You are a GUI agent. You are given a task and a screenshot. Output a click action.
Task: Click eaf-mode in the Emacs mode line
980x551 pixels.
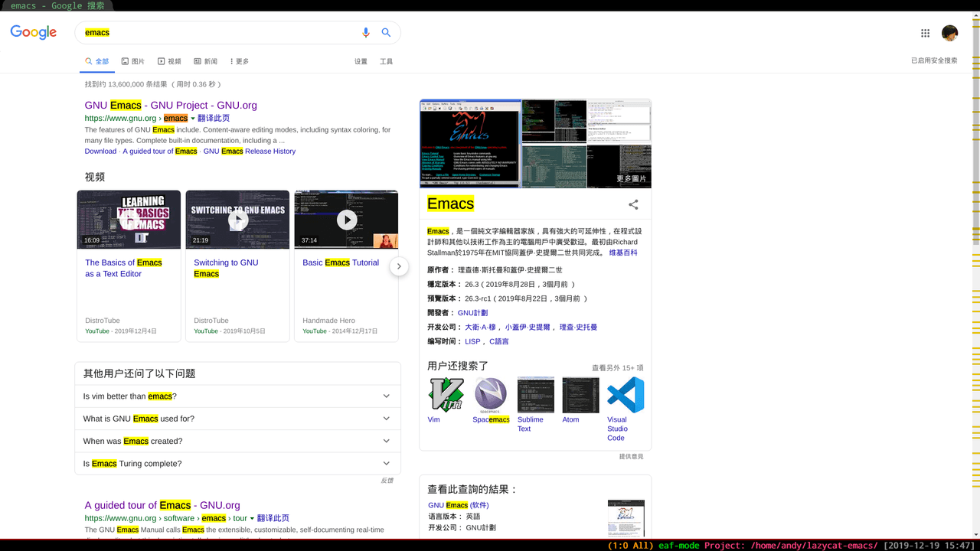pos(678,546)
